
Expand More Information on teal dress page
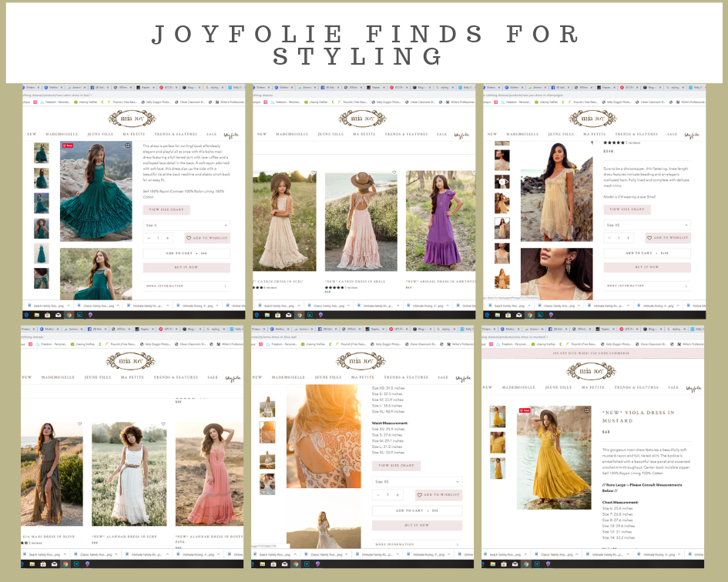tap(186, 286)
